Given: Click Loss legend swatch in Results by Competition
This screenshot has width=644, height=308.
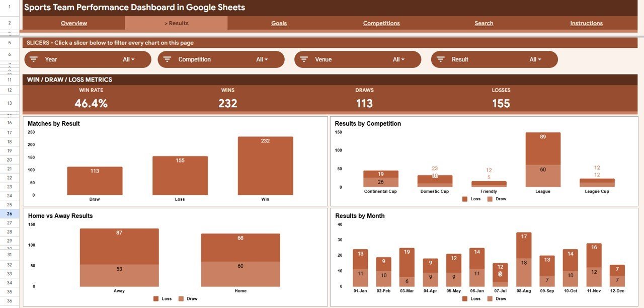Looking at the screenshot, I should (465, 199).
